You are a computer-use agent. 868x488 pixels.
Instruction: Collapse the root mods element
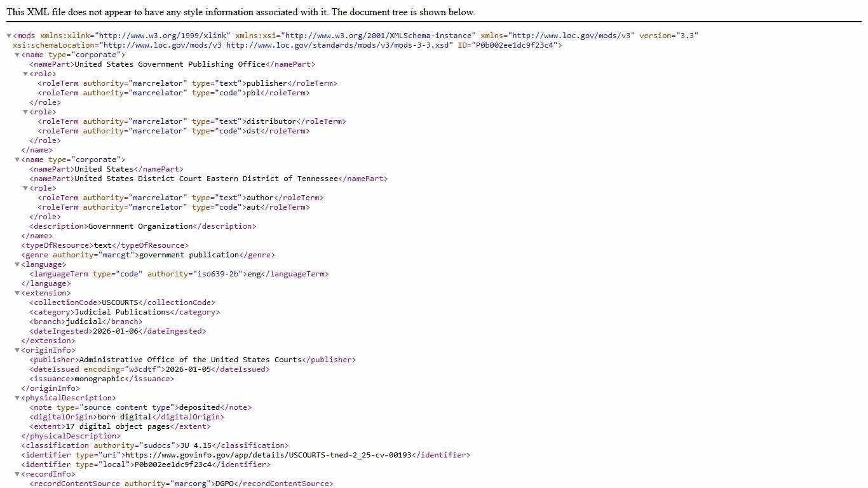(x=9, y=36)
